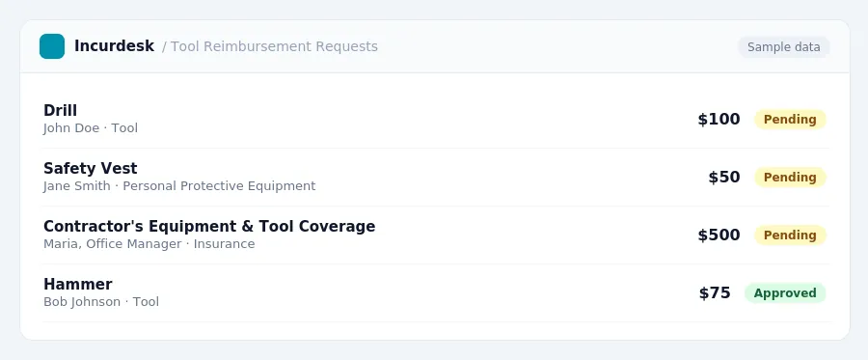This screenshot has width=868, height=360.
Task: Click the Bob Johnson · Tool subtitle
Action: click(x=101, y=302)
